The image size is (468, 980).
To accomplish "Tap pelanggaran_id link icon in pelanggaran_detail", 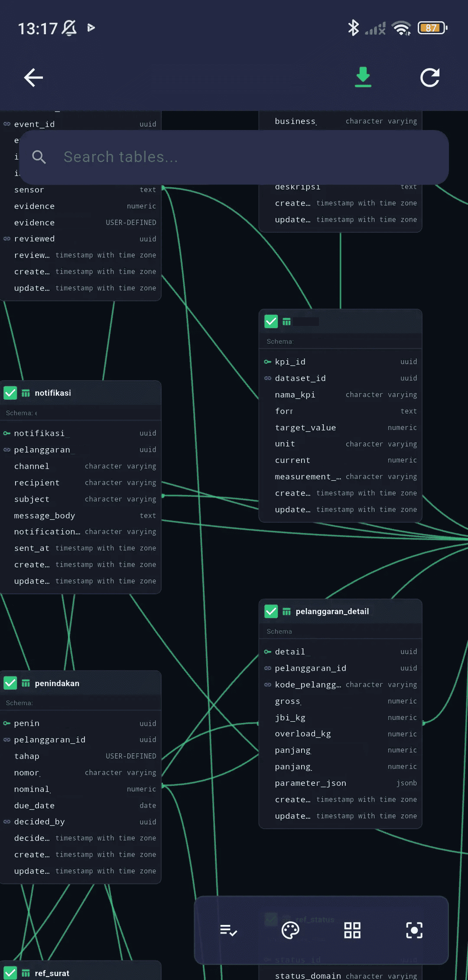I will click(x=268, y=668).
